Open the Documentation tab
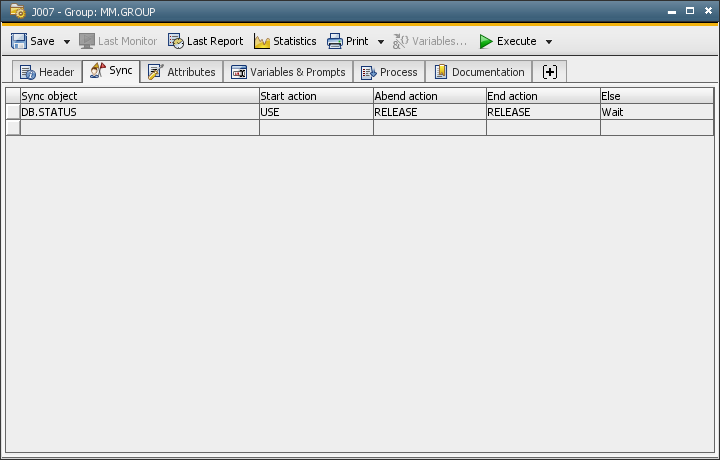720x460 pixels. coord(479,72)
